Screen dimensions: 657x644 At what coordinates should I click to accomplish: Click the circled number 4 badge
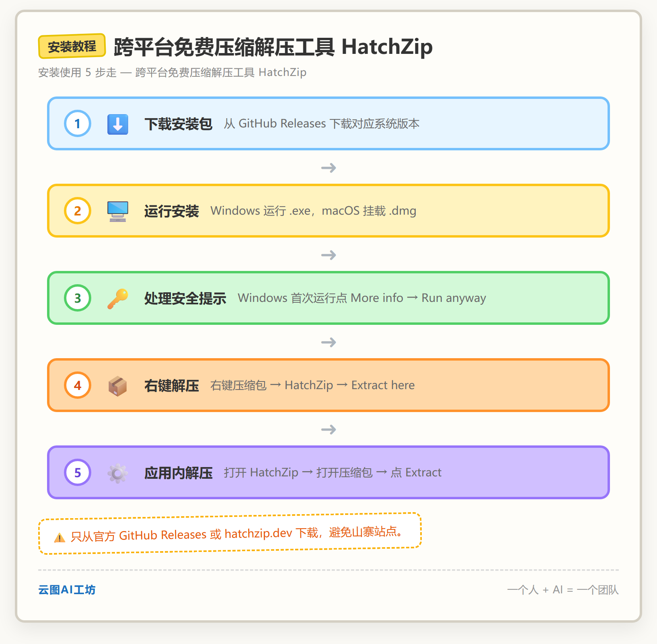[78, 385]
